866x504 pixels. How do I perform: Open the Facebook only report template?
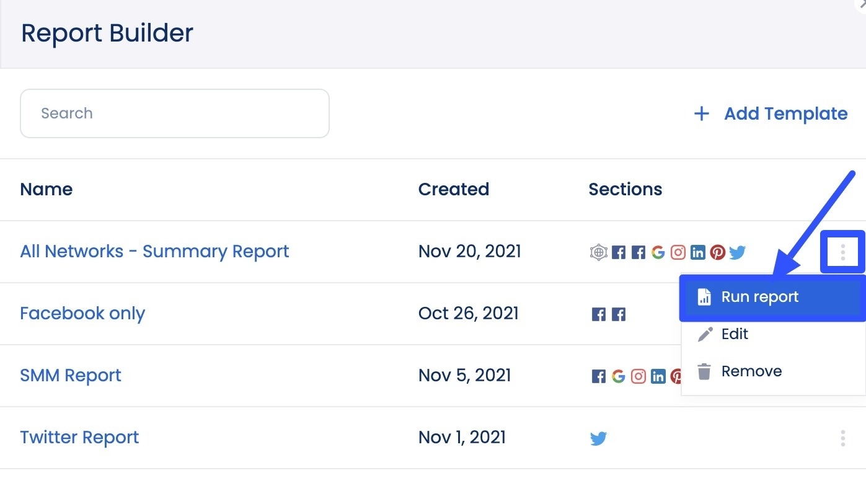(82, 314)
